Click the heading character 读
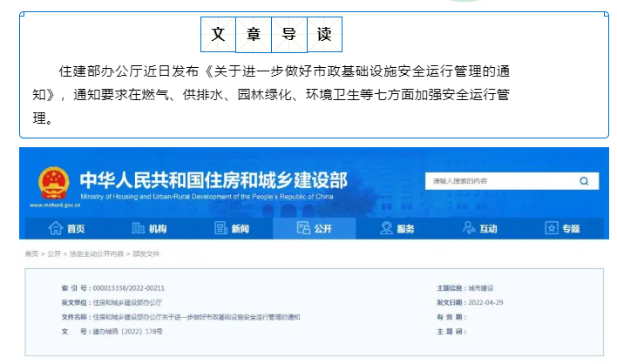Screen dimensions: 617x364 click(324, 34)
